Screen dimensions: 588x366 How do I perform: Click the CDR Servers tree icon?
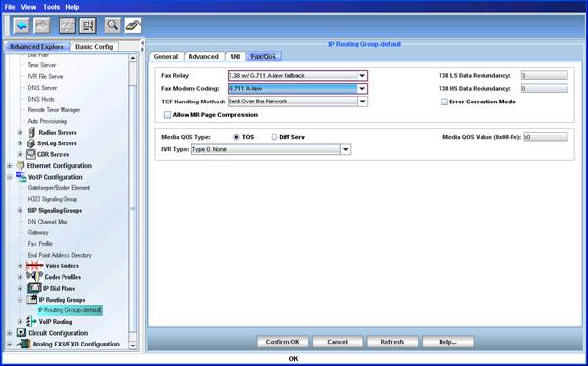(x=31, y=154)
